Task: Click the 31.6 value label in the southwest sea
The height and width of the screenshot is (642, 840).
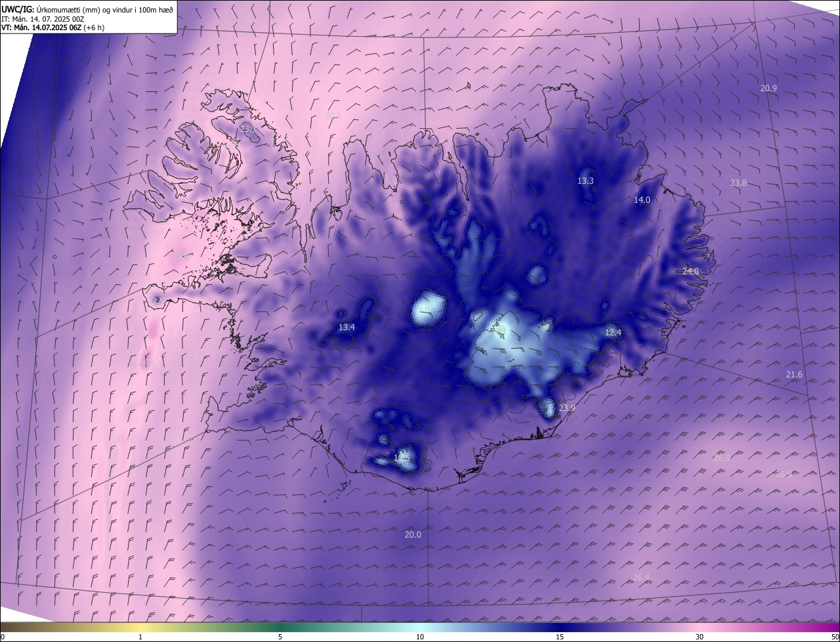Action: [123, 439]
